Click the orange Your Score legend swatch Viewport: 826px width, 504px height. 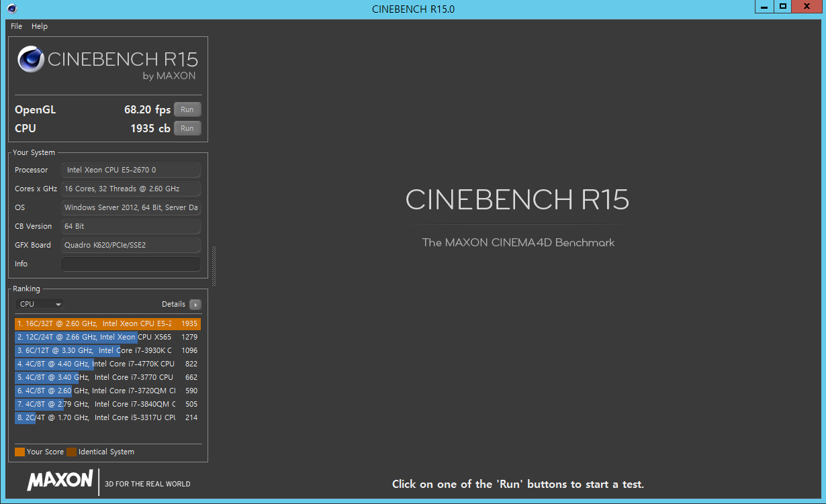tap(19, 452)
